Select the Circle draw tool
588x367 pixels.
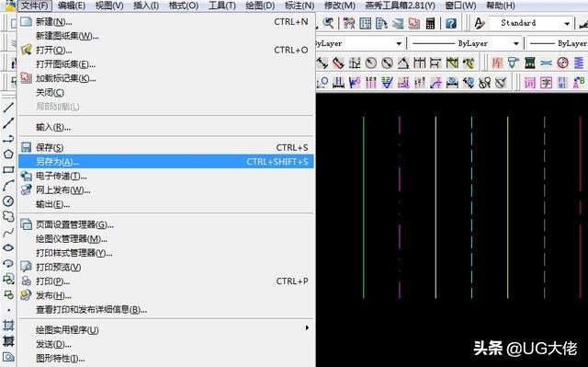coord(8,201)
